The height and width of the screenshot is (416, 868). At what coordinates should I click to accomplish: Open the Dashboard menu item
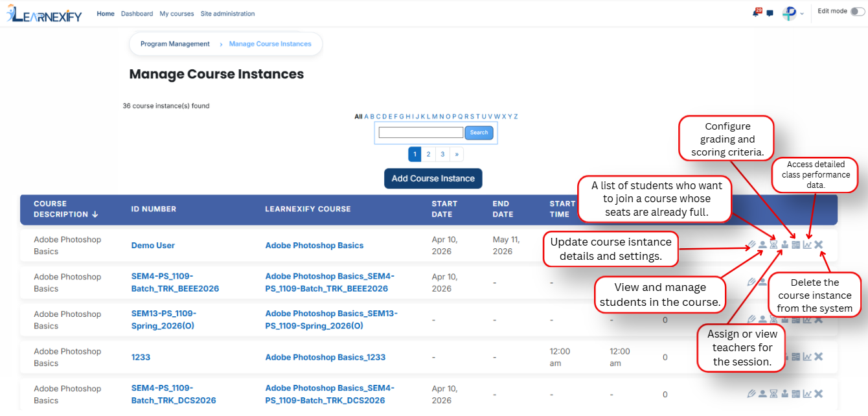point(137,14)
